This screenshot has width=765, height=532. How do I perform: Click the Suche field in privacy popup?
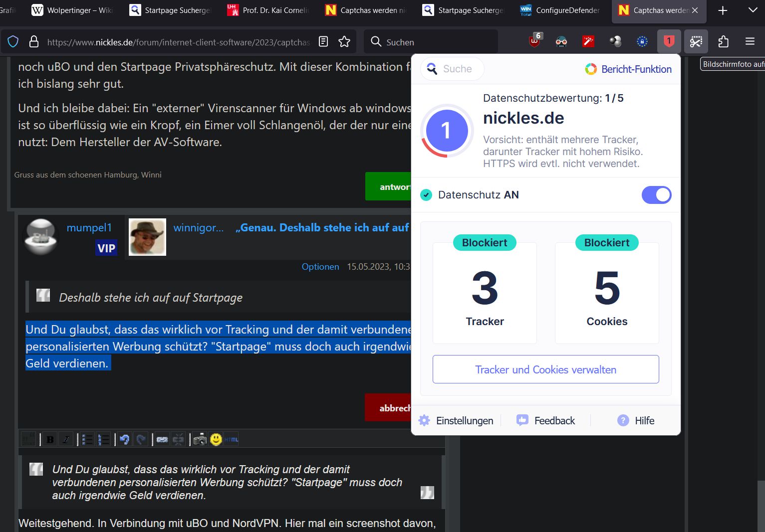[452, 69]
